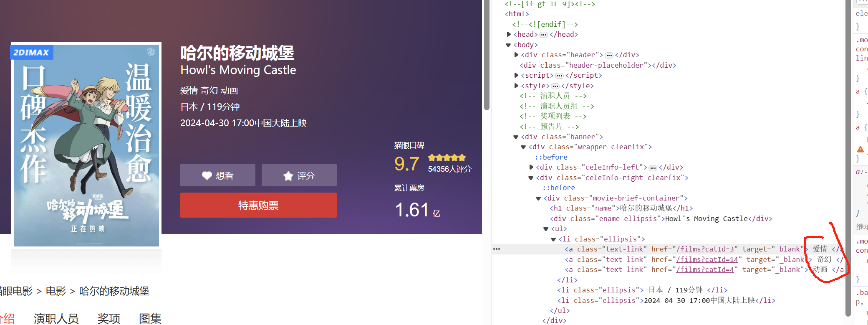The image size is (868, 325).
Task: Collapse the div class banner node
Action: [x=516, y=137]
